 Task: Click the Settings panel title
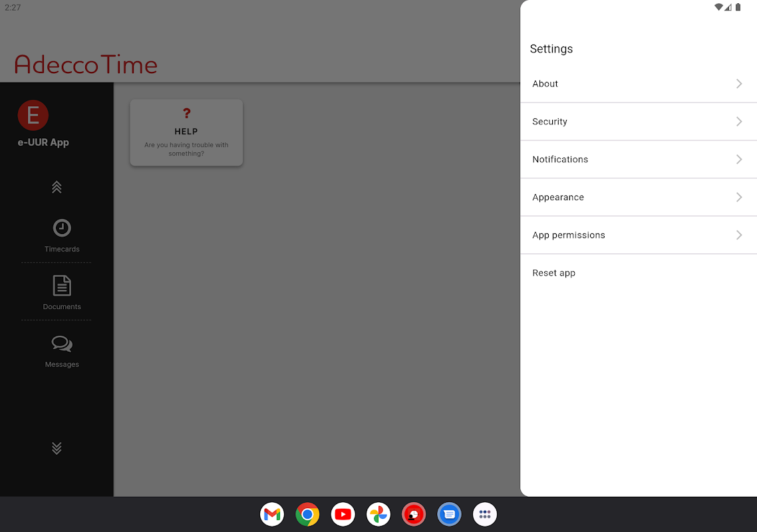tap(551, 49)
